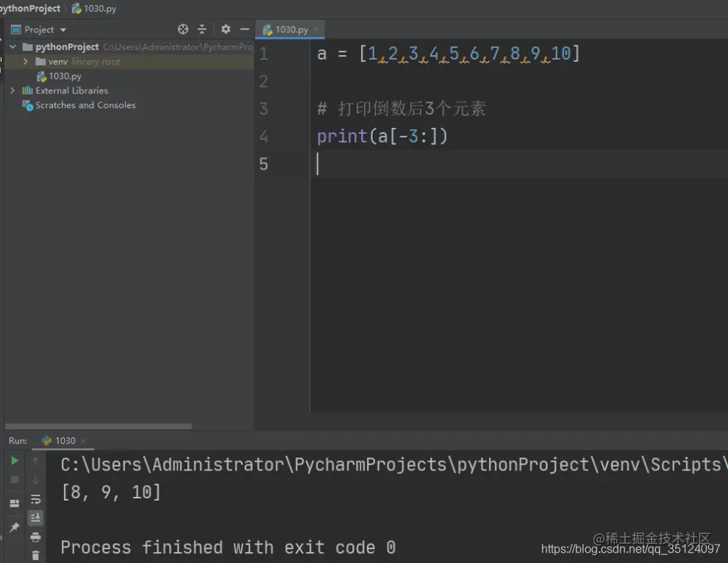Click the print(a[-3:]) statement
728x563 pixels.
[382, 137]
